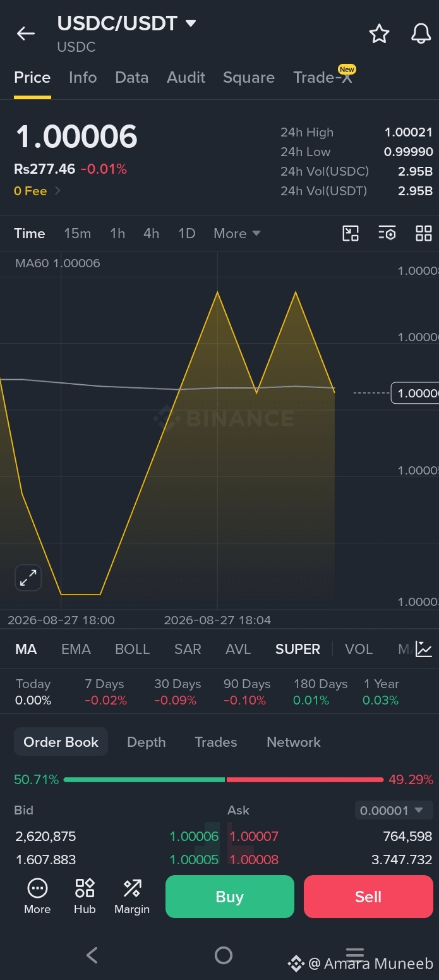Screen dimensions: 439x980
Task: Tap the green Buy button
Action: 230,897
